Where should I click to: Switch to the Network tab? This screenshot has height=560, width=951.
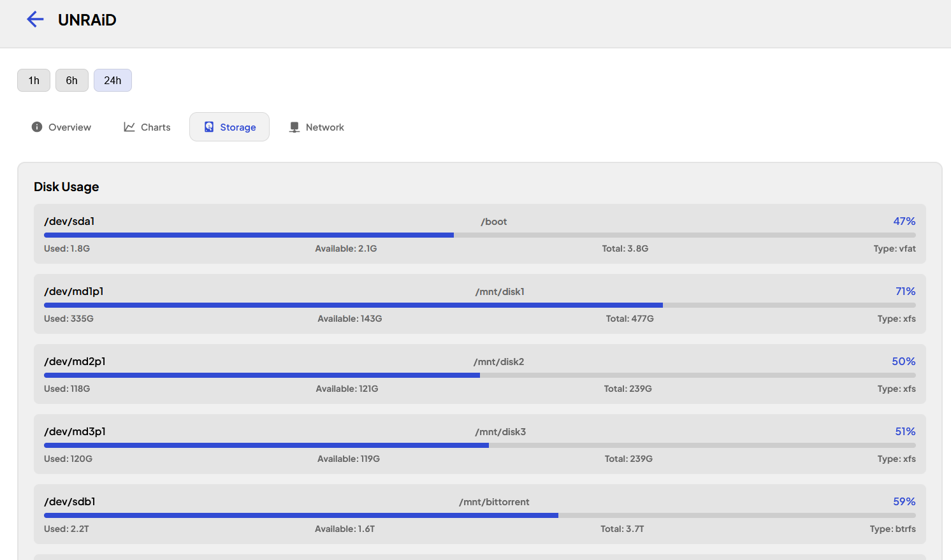point(317,127)
